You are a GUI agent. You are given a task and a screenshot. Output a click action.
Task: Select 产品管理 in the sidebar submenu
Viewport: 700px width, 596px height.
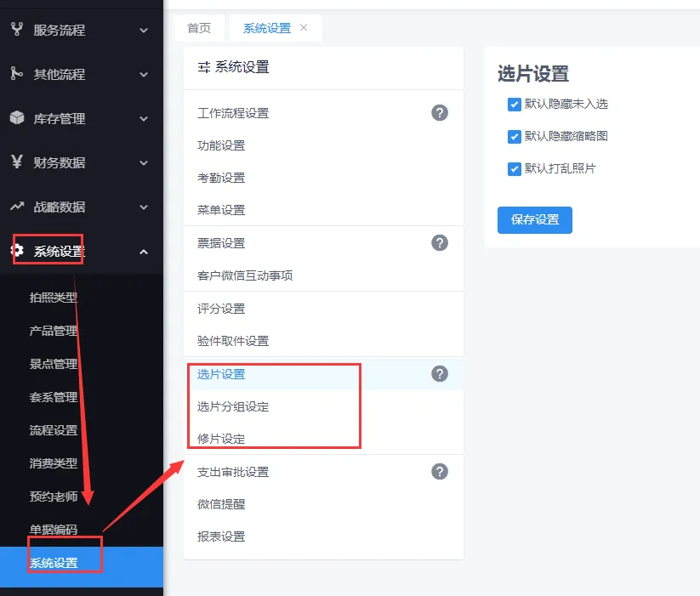pos(54,331)
